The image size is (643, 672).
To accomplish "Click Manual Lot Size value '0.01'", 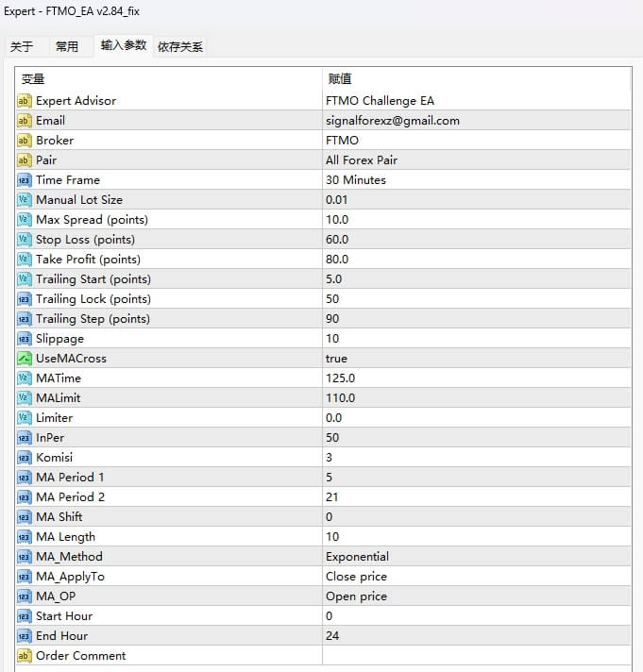I will pyautogui.click(x=336, y=200).
